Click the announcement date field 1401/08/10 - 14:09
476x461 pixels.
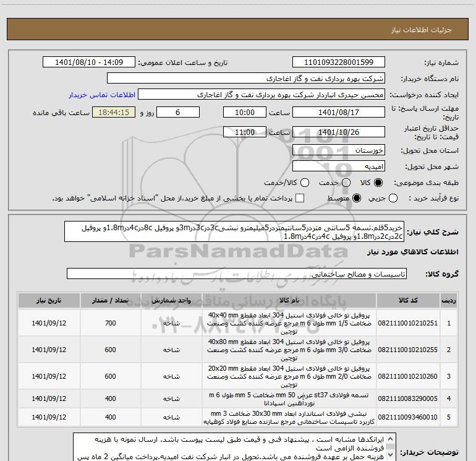click(x=89, y=62)
